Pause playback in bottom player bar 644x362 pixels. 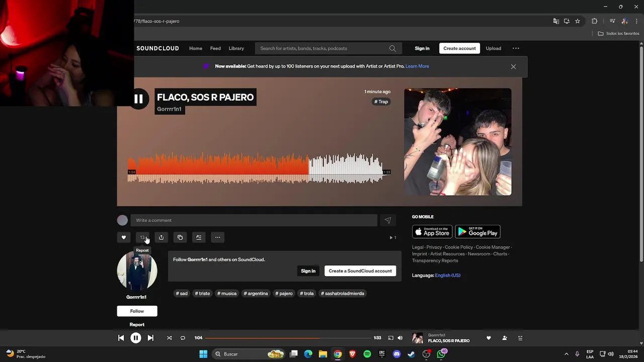(x=136, y=338)
